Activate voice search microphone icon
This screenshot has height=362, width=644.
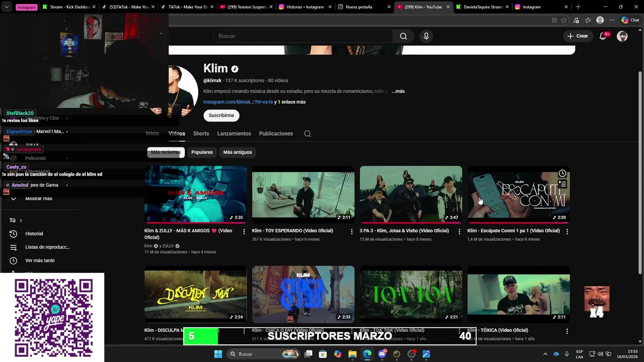point(426,36)
